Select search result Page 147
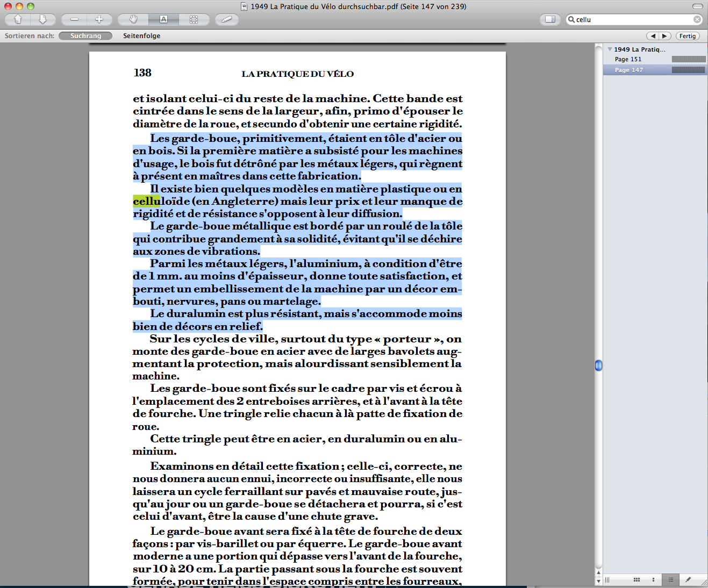The image size is (708, 588). click(655, 70)
